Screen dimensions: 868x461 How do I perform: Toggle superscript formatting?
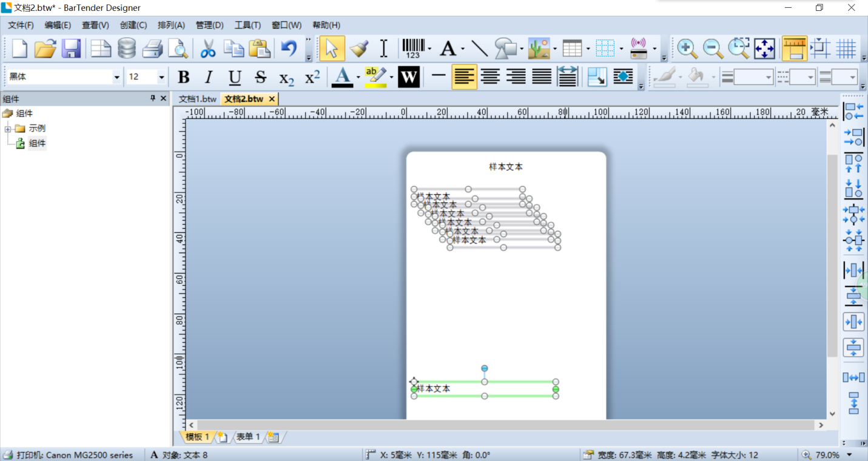pos(312,77)
